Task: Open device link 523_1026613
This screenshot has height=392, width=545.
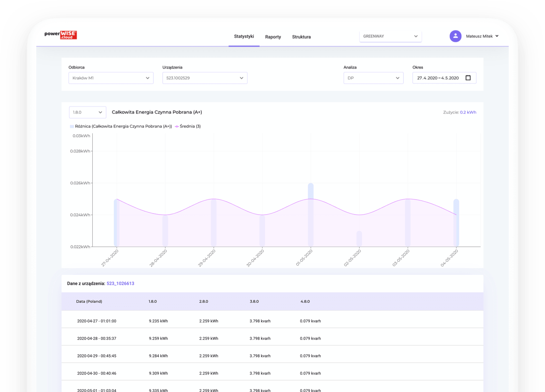Action: [x=120, y=283]
